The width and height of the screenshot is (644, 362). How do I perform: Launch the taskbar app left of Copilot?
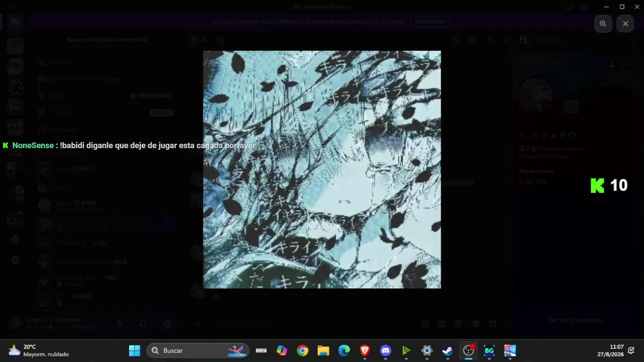coord(261,350)
